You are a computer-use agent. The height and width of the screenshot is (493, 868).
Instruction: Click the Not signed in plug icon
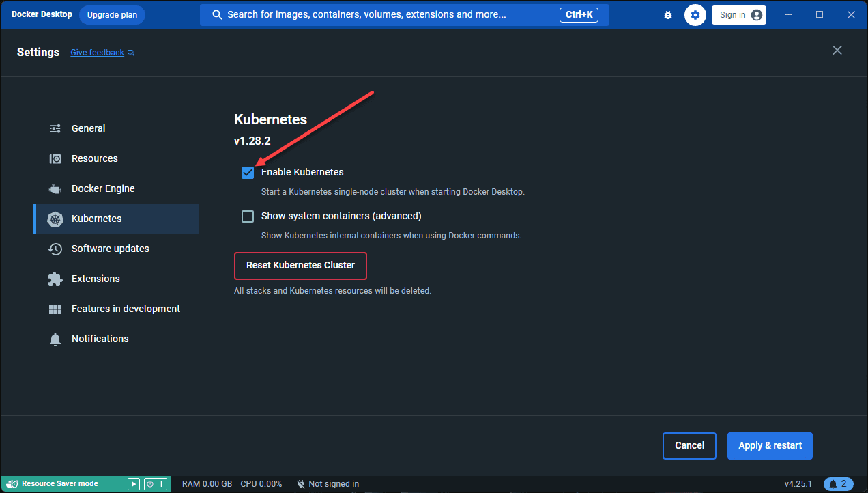(x=301, y=484)
